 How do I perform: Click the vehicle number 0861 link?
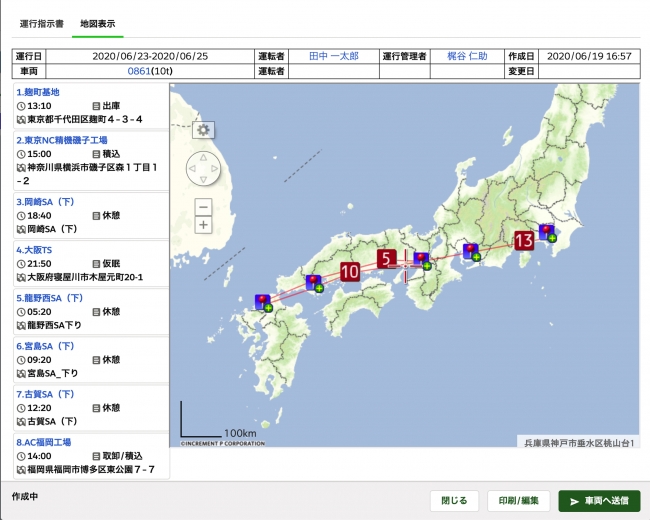coord(139,72)
